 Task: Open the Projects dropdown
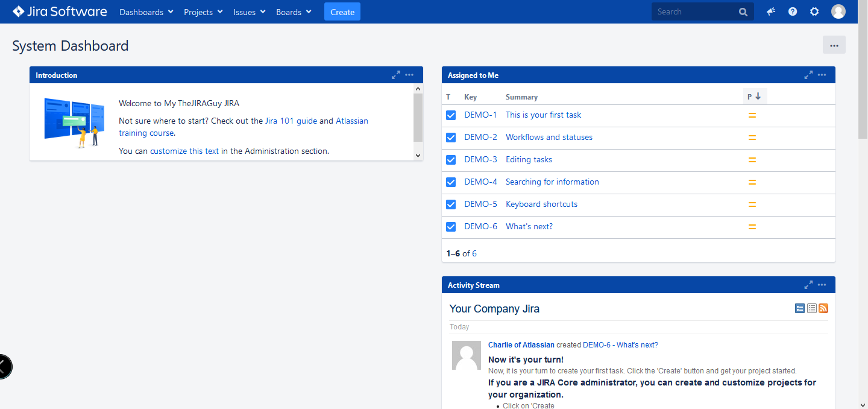coord(203,11)
